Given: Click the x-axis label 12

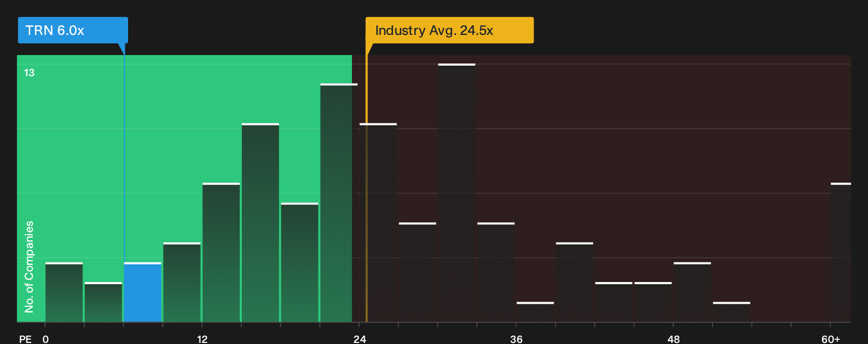Looking at the screenshot, I should pyautogui.click(x=202, y=339).
